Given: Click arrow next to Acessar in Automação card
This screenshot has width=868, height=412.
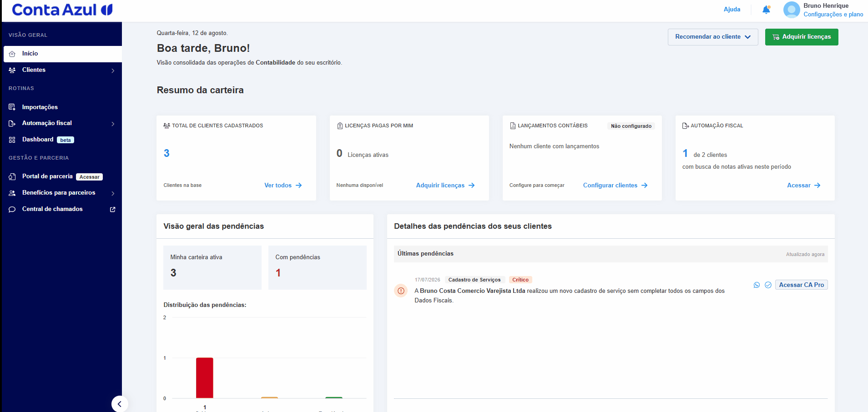Looking at the screenshot, I should click(x=818, y=186).
